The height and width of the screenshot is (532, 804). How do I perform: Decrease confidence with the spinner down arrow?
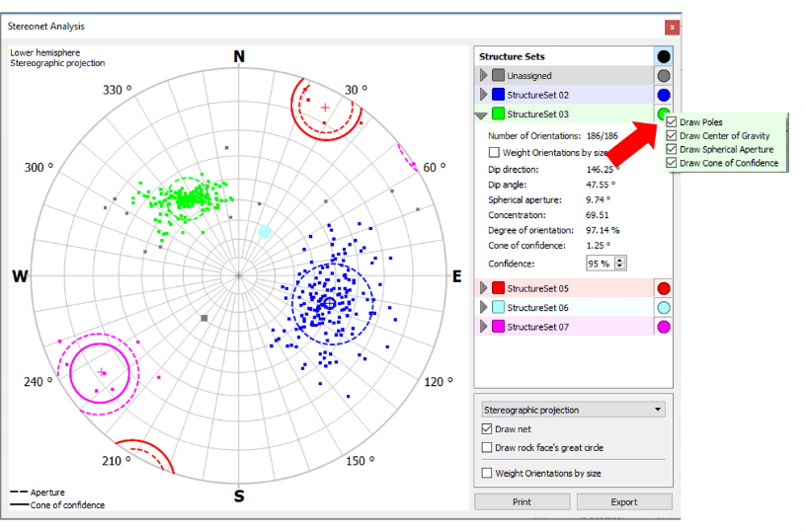pos(620,266)
